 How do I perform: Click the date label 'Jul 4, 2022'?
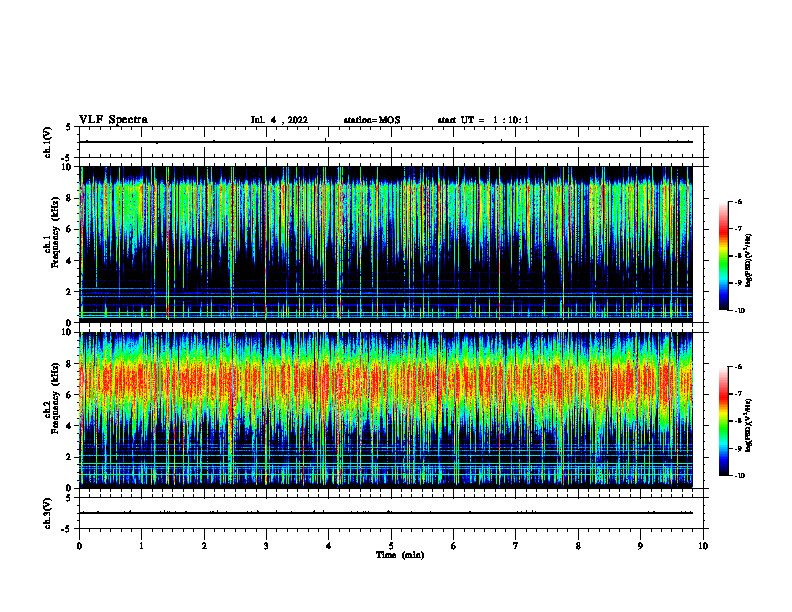(x=279, y=120)
